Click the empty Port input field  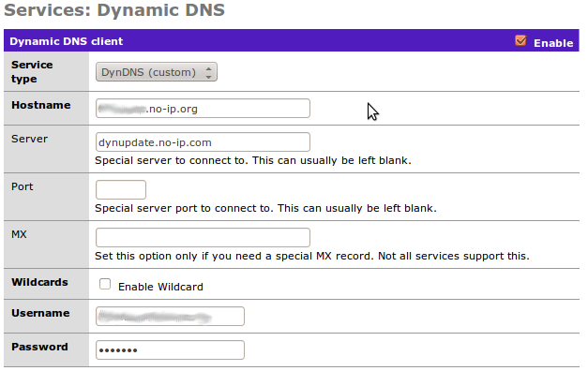(x=121, y=189)
